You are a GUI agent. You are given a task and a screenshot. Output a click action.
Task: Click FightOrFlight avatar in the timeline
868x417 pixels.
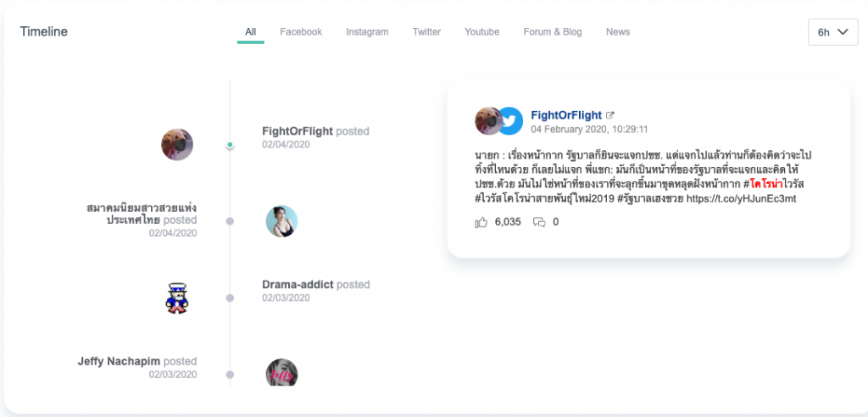pyautogui.click(x=177, y=144)
